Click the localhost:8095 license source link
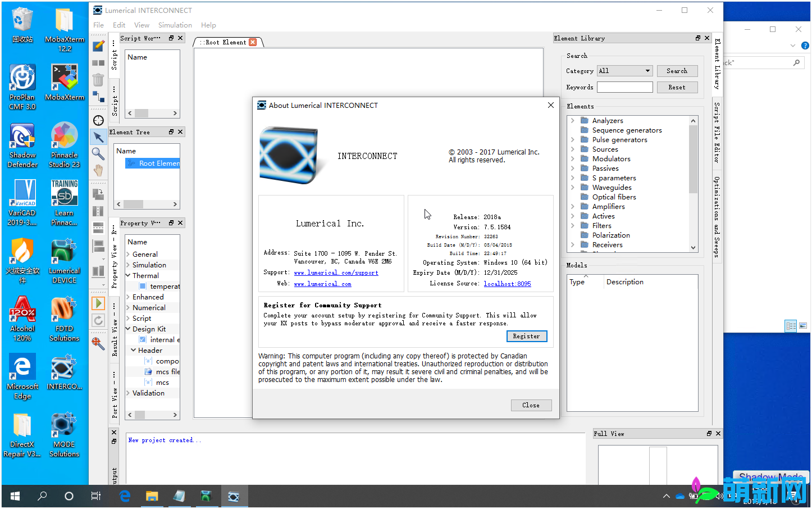This screenshot has width=812, height=509. [x=507, y=284]
